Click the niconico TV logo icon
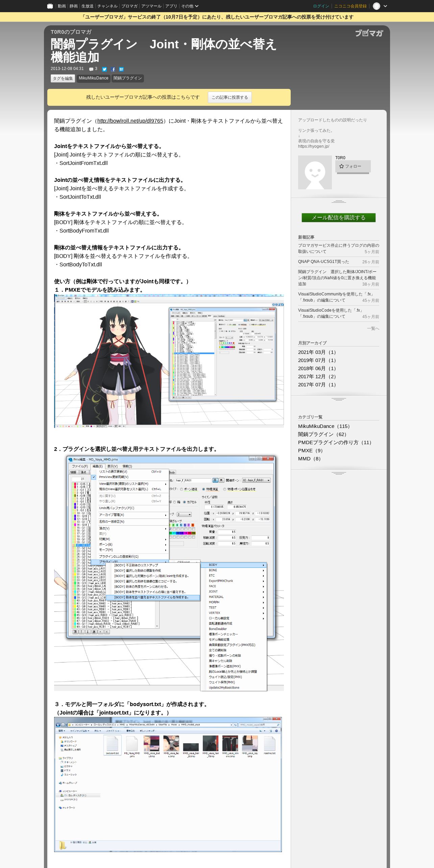Viewport: 434px width, 868px height. 50,6
